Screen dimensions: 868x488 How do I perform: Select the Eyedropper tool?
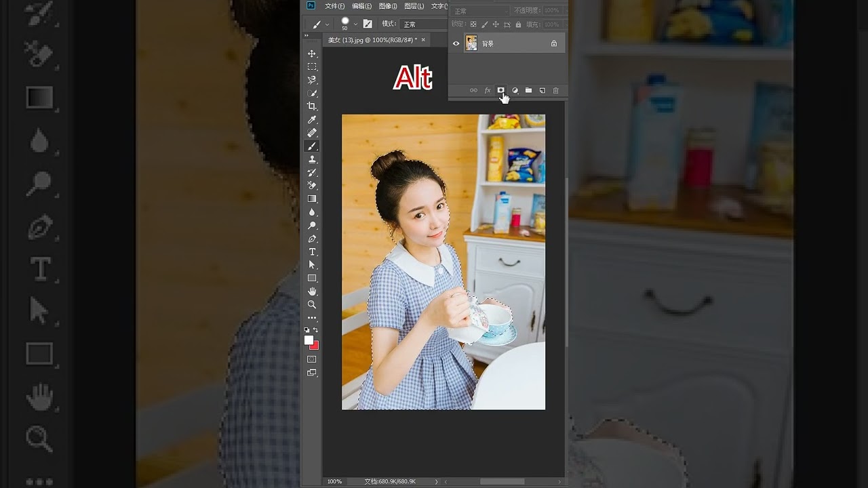(312, 120)
